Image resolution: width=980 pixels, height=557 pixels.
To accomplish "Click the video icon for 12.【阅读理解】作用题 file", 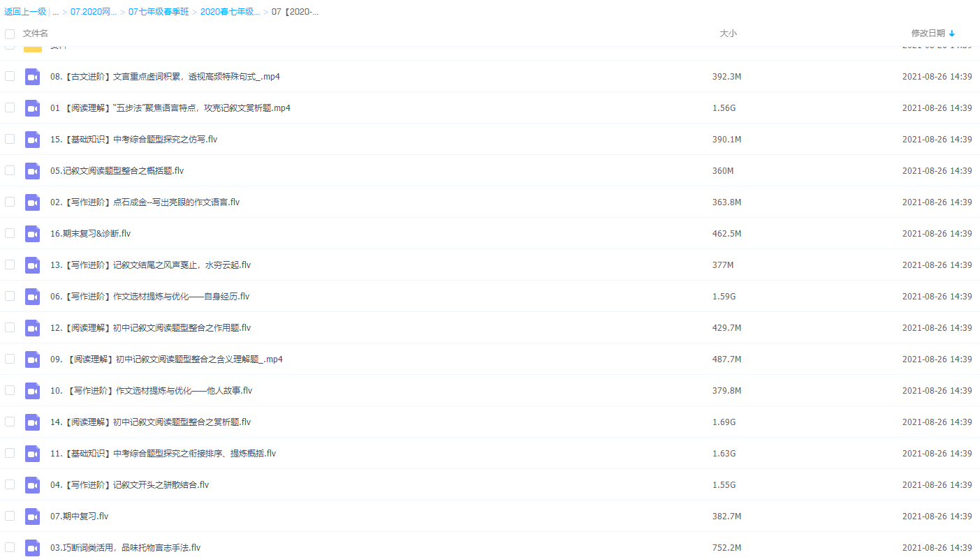I will (32, 327).
